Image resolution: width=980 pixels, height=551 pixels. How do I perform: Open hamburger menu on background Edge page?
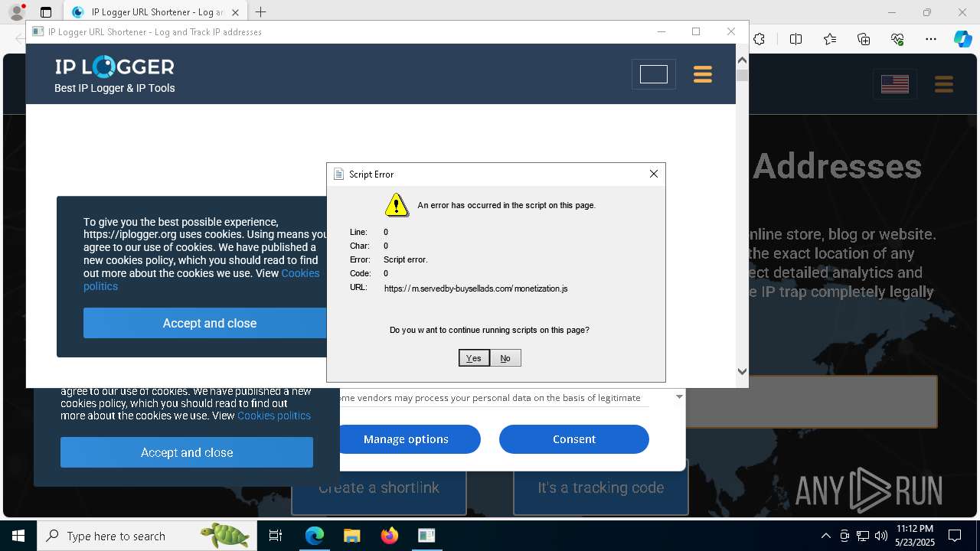pyautogui.click(x=943, y=84)
